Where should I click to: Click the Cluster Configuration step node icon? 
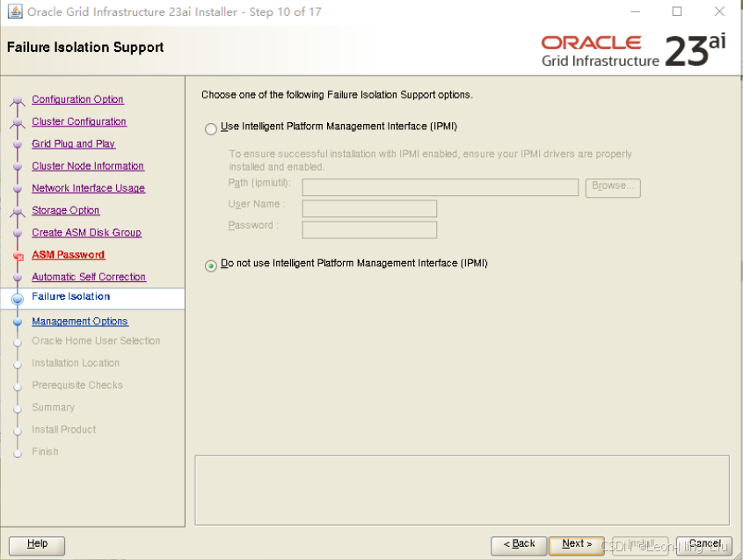(18, 123)
